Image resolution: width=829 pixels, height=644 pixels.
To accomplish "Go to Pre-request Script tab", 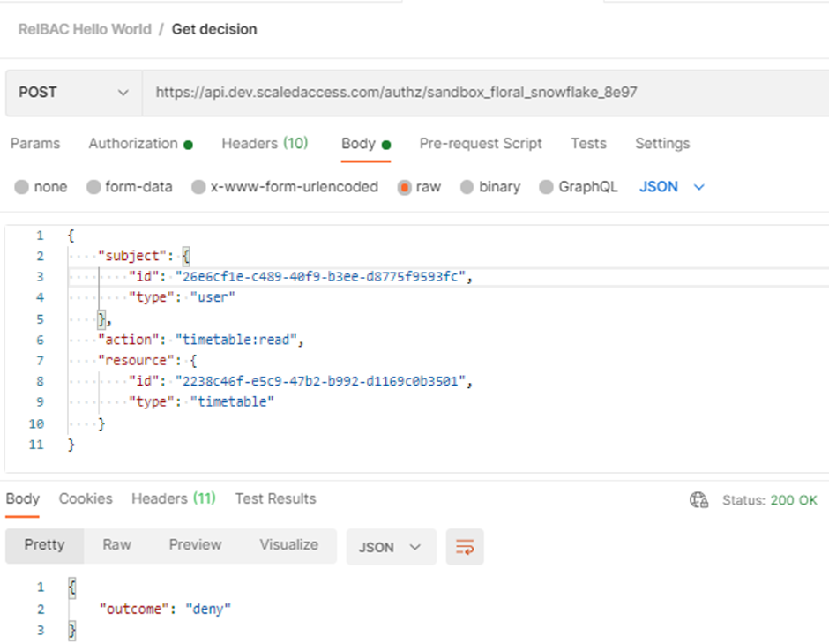I will point(481,143).
